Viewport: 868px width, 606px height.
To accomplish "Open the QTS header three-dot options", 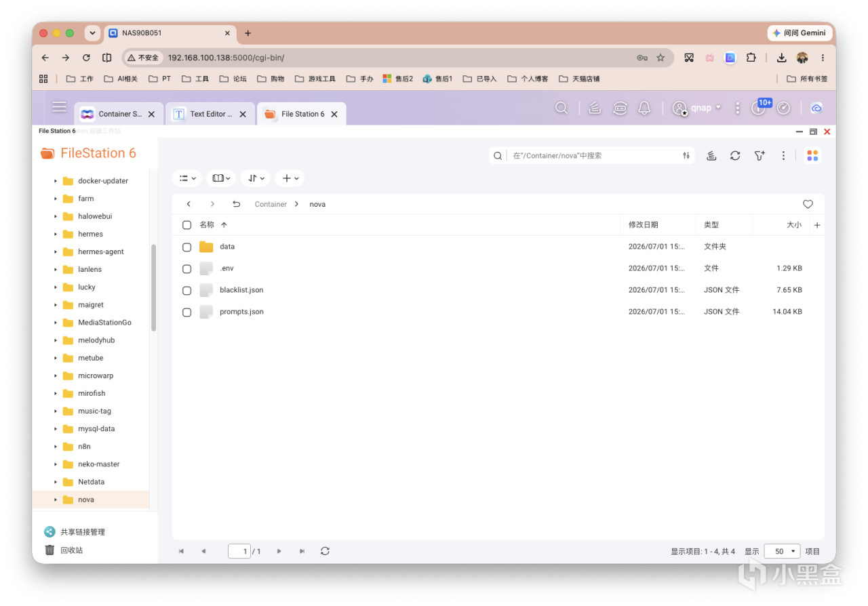I will coord(737,108).
